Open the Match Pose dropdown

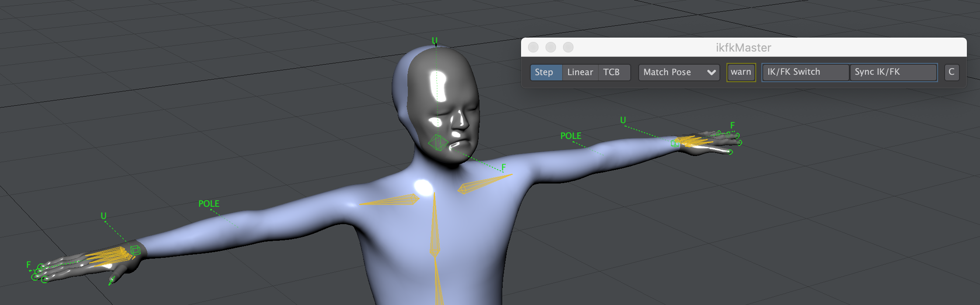click(679, 72)
